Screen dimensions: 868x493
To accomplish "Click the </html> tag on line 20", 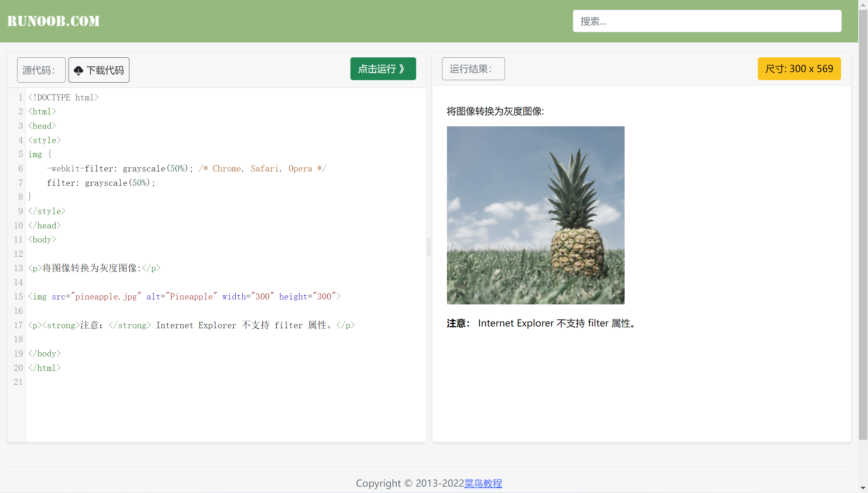I will pyautogui.click(x=44, y=368).
